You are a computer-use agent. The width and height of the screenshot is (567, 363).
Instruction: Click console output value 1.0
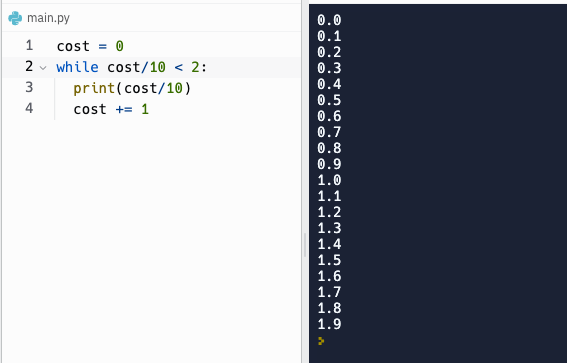[329, 180]
